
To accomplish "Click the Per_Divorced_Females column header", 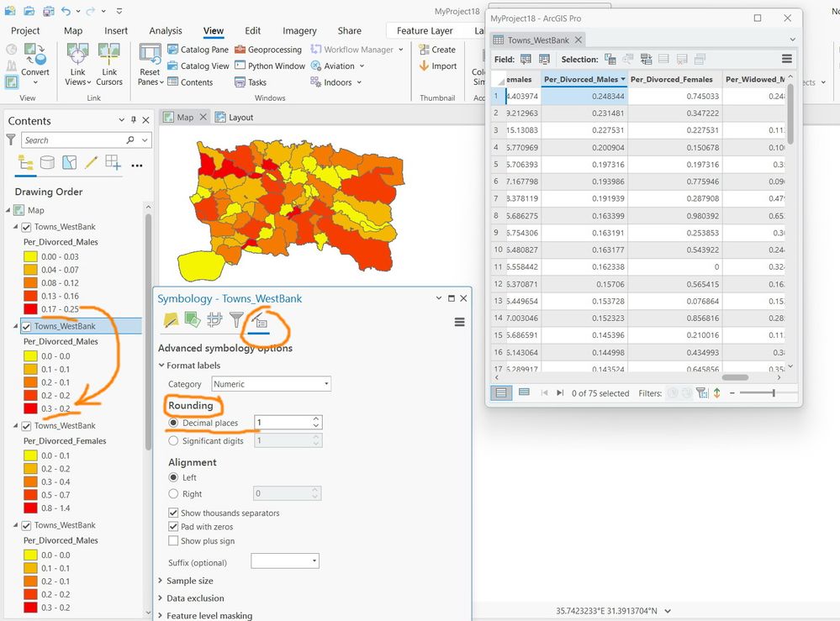I will (x=671, y=79).
